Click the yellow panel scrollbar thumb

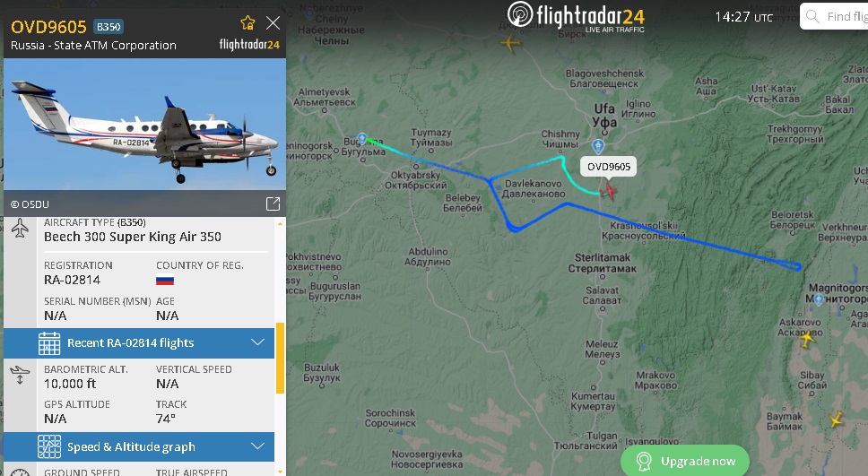click(280, 358)
